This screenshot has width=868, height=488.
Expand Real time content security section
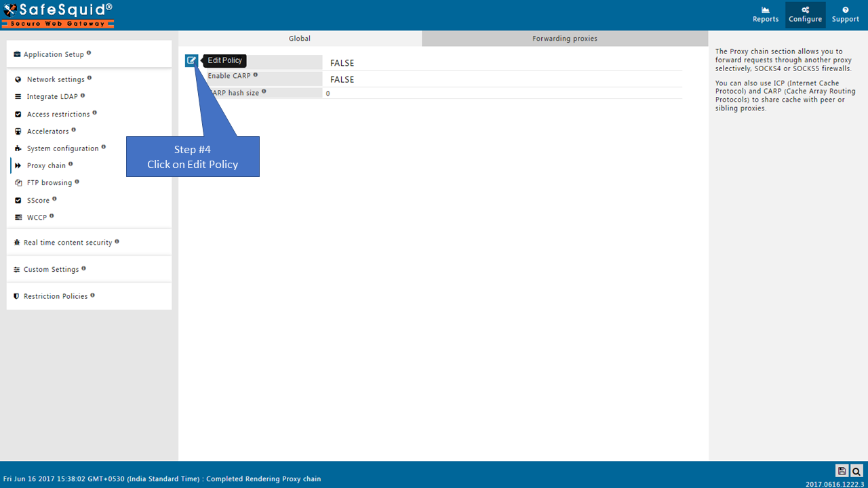pos(89,243)
